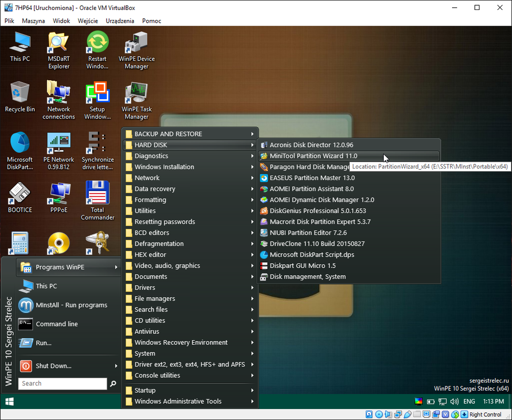
Task: Open Windows Administrative Tools folder
Action: point(190,402)
